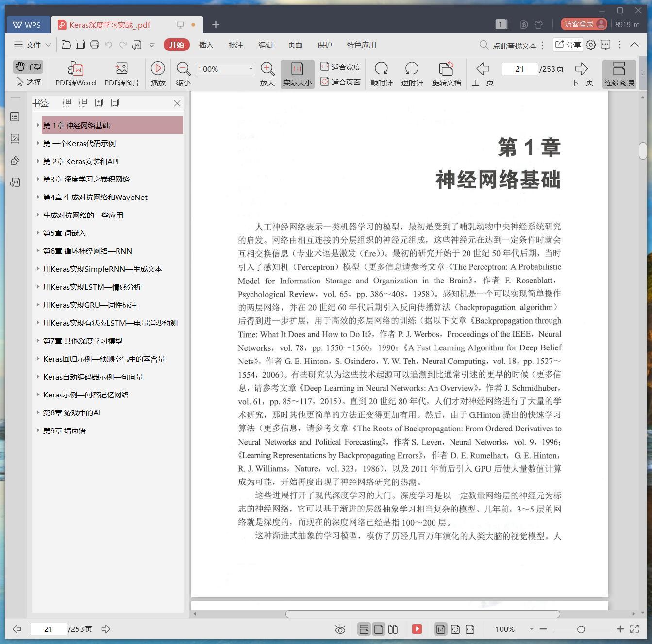Activate the Select tool
The width and height of the screenshot is (652, 644).
[28, 82]
